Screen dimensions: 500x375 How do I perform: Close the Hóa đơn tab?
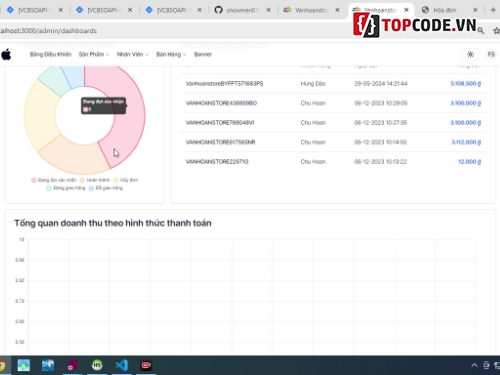(x=475, y=10)
